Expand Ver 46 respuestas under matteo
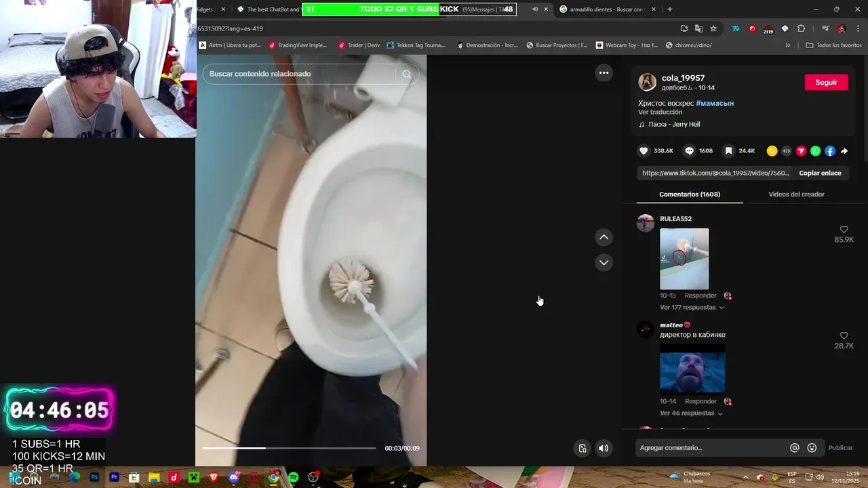This screenshot has width=868, height=488. [x=691, y=413]
